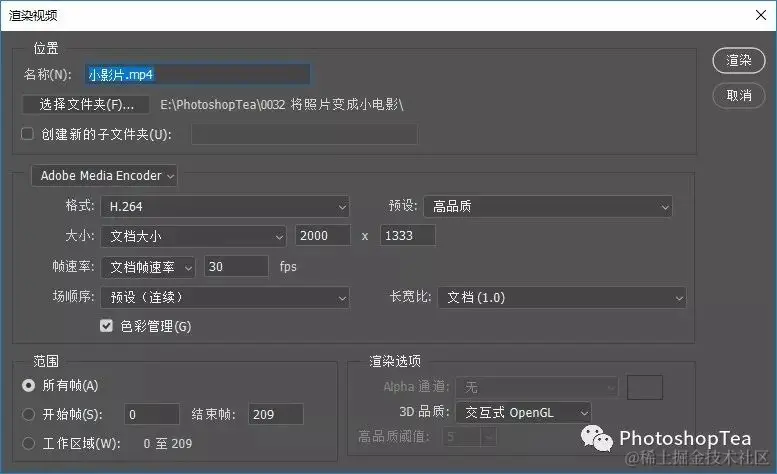Click the 名称 filename field 小影片.mp4
The image size is (777, 474).
tap(197, 74)
